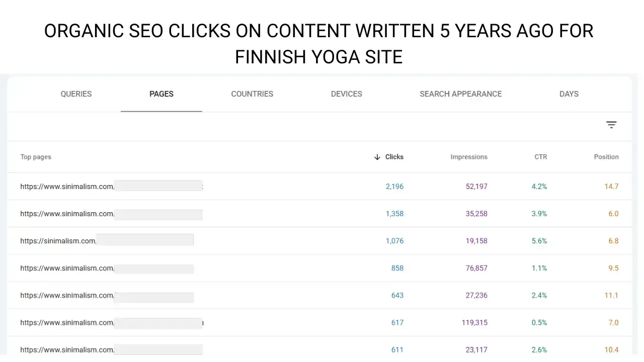
Task: Sort table by CTR column
Action: [540, 157]
